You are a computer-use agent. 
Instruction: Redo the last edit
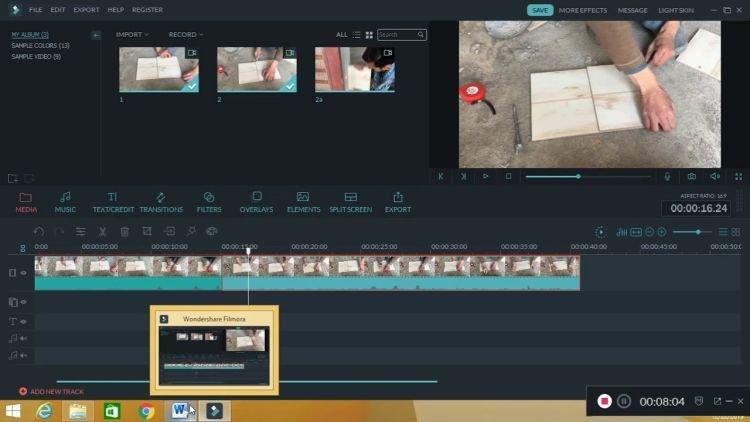coord(59,232)
